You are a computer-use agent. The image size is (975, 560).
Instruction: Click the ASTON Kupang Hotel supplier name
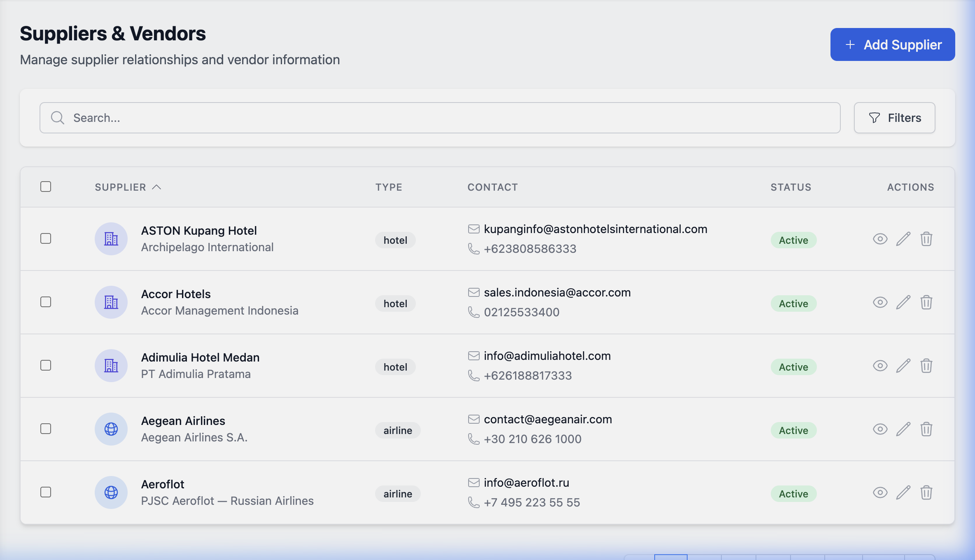(x=199, y=231)
